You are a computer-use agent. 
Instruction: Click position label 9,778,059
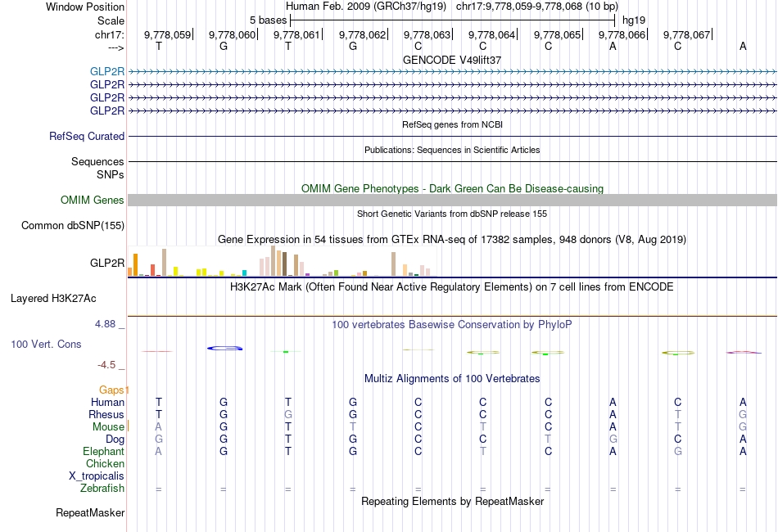coord(168,34)
